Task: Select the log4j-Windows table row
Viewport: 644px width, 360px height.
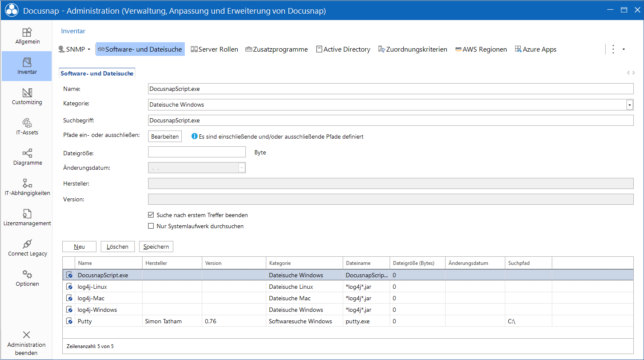Action: 348,310
